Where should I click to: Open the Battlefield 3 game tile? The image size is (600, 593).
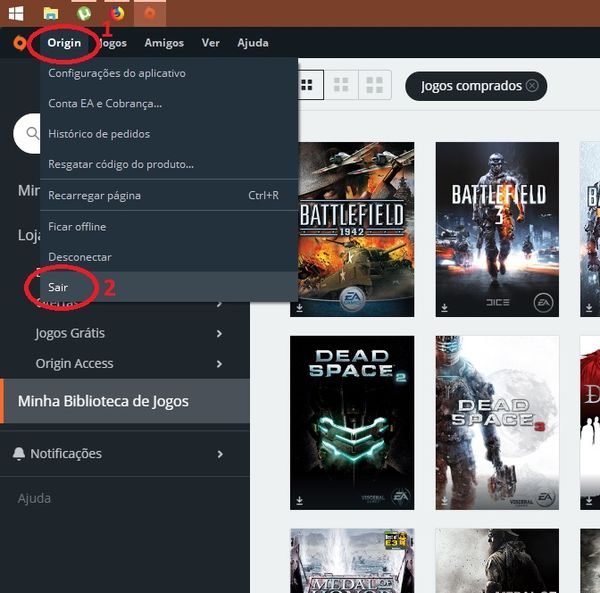coord(497,229)
